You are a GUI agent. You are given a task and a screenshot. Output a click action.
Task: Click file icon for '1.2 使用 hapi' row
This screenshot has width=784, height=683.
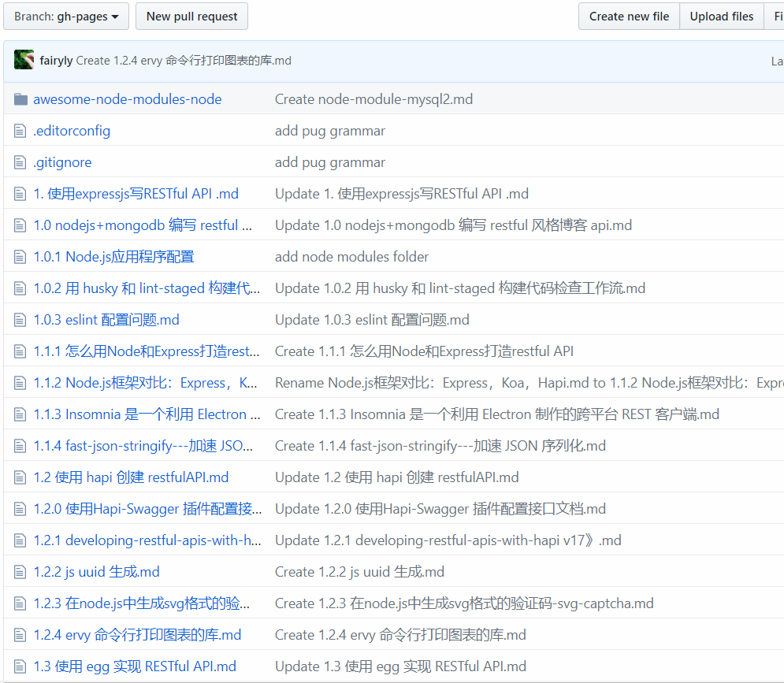click(20, 477)
